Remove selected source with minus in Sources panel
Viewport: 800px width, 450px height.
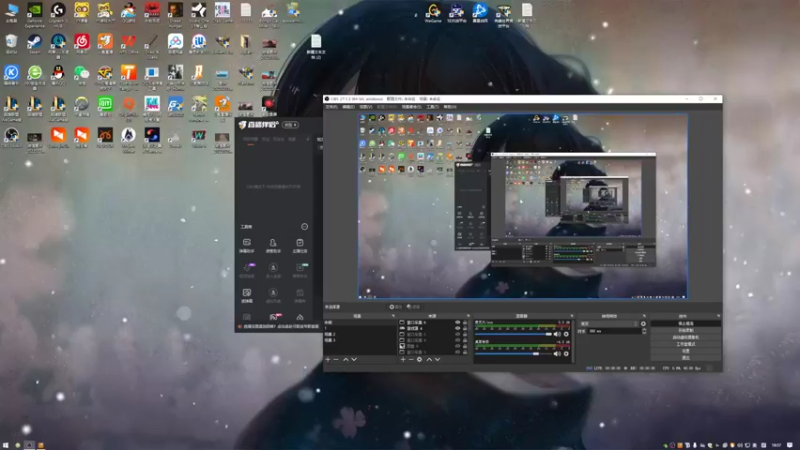coord(411,360)
